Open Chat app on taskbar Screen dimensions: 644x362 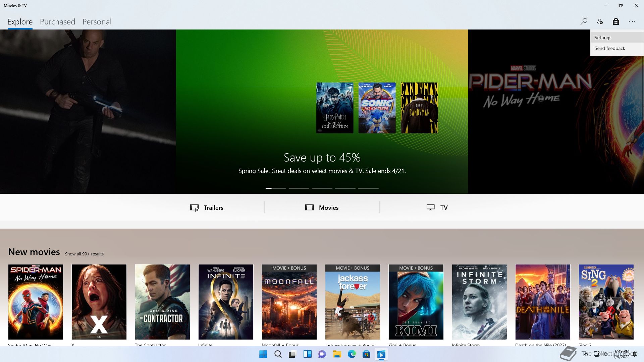[x=322, y=354]
